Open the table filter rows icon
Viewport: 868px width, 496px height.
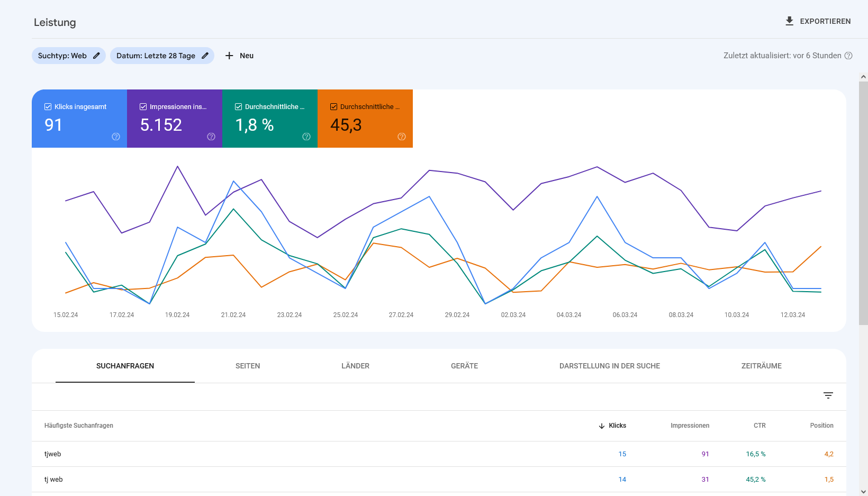pos(828,395)
